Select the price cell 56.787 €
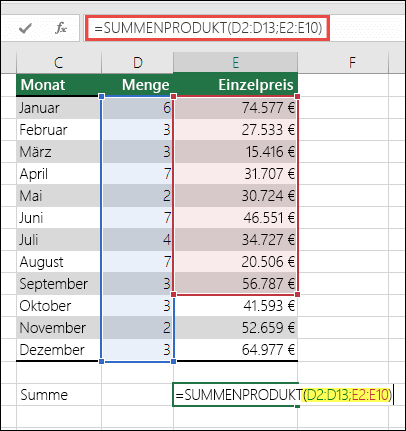 coord(235,284)
